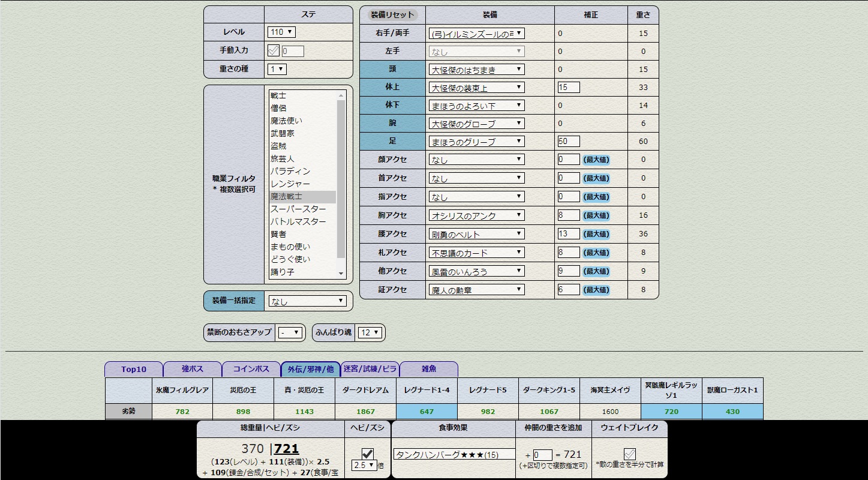Open the 腕 equipment dropdown
Screen dimensions: 868x480
476,124
